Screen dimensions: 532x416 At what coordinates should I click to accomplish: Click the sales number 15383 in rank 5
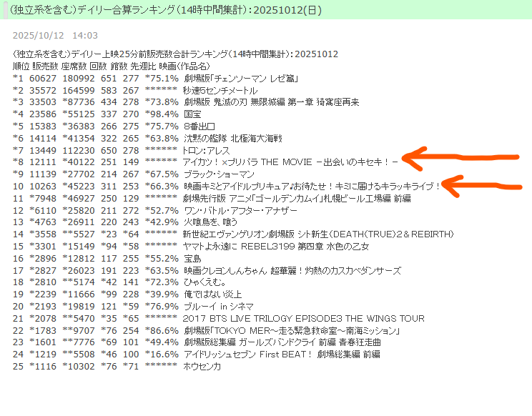[x=43, y=127]
